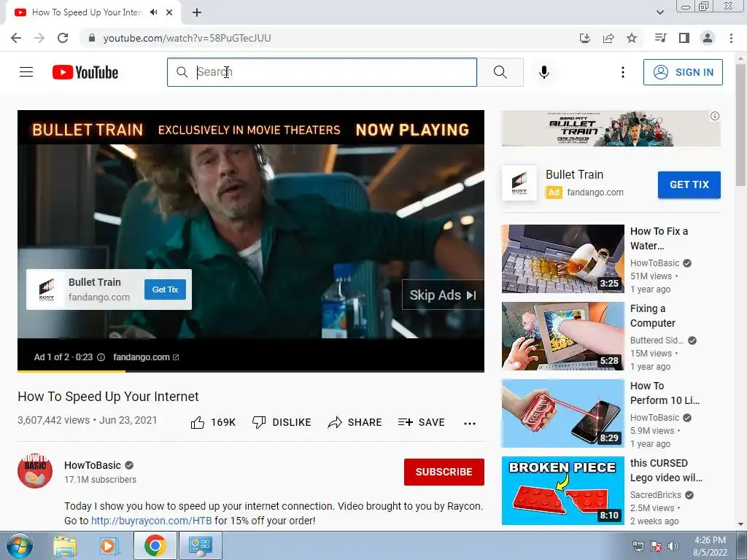Open tab search dropdown chevron
The width and height of the screenshot is (747, 560).
coord(659,12)
